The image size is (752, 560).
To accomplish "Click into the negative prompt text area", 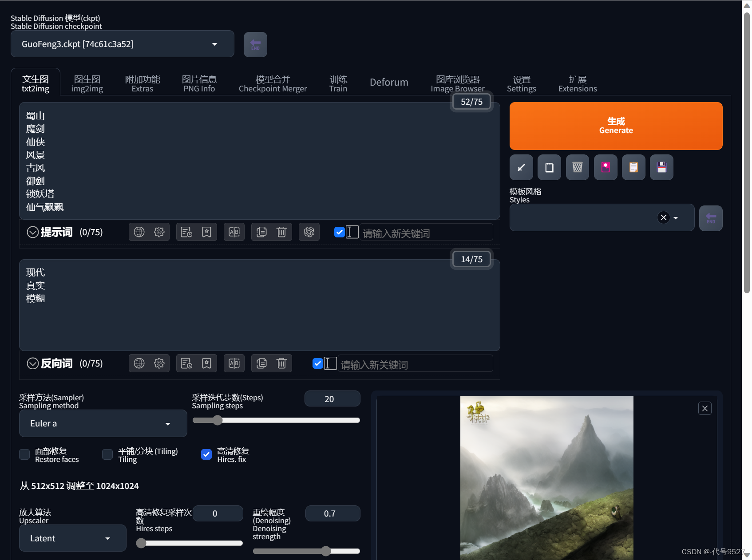I will pos(260,305).
